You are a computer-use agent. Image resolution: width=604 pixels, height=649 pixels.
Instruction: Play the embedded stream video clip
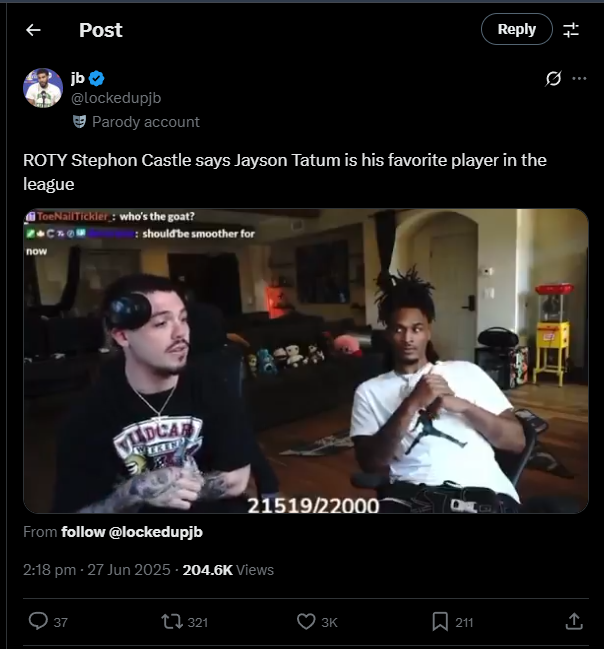(306, 361)
